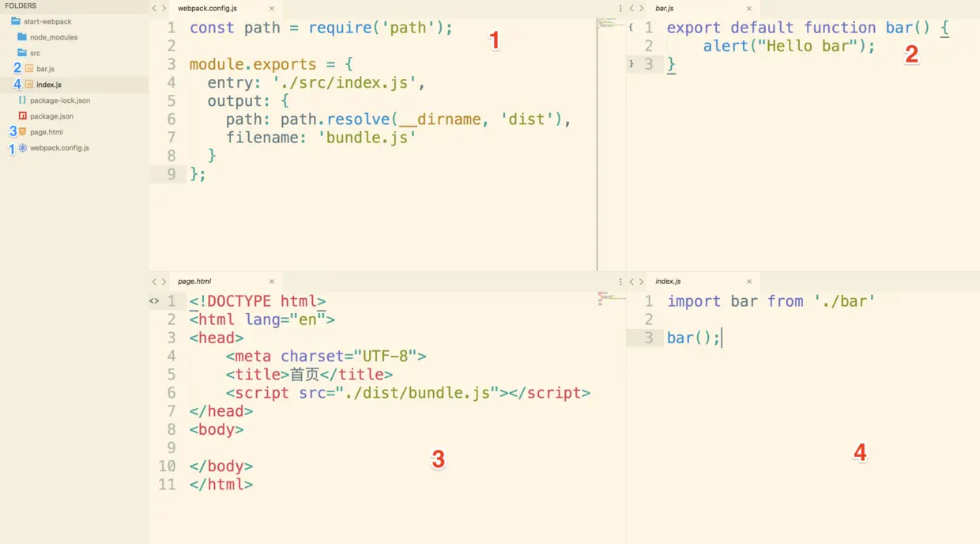Click path.resolve(__dirname, 'dist') line
980x544 pixels.
coord(398,119)
